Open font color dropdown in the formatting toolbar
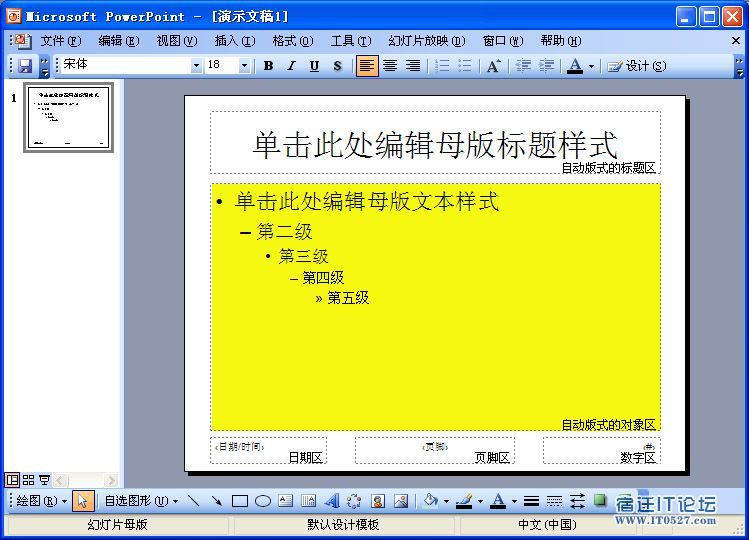Image resolution: width=749 pixels, height=540 pixels. pos(591,66)
